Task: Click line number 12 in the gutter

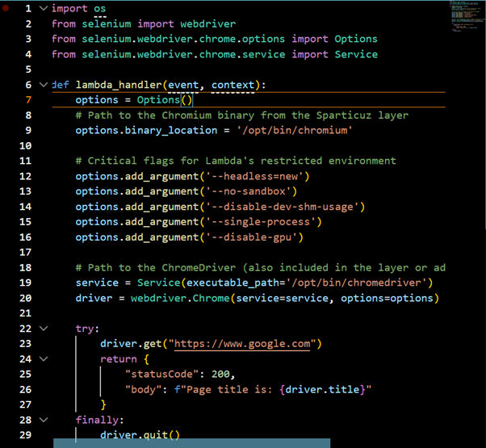Action: [25, 176]
